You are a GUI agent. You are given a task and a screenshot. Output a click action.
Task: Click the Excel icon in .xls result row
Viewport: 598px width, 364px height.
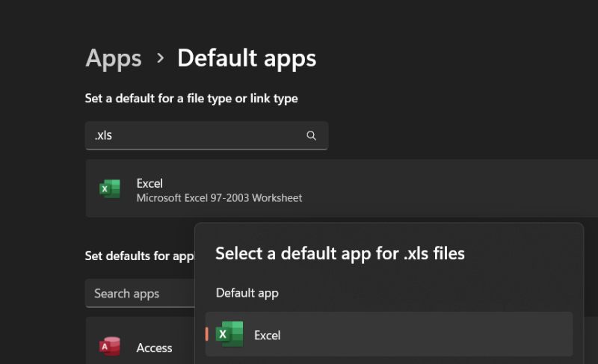pyautogui.click(x=110, y=188)
